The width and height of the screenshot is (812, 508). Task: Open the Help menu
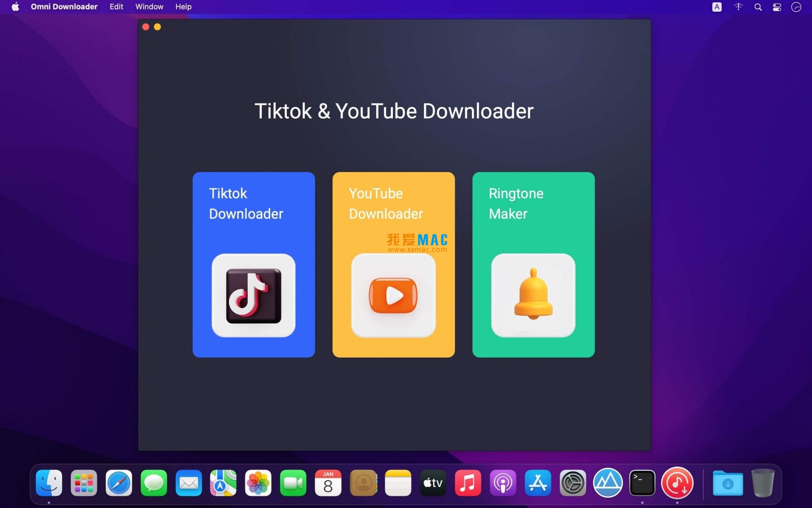pyautogui.click(x=183, y=7)
